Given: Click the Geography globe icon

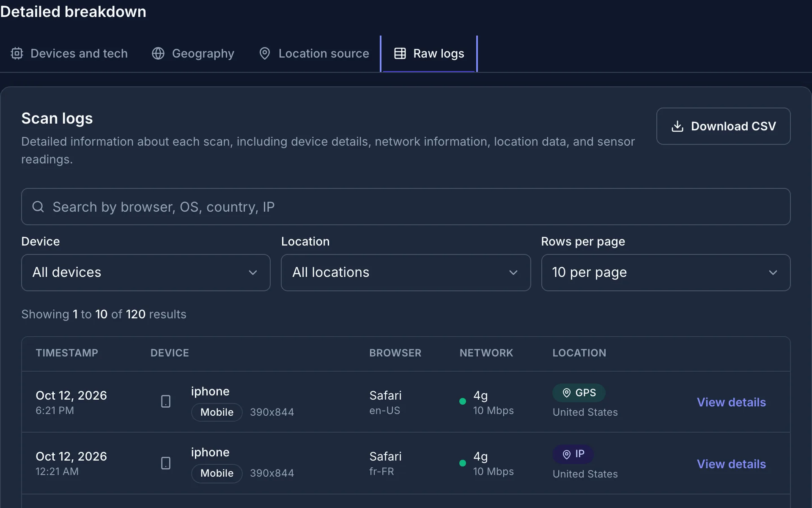Looking at the screenshot, I should click(x=158, y=53).
